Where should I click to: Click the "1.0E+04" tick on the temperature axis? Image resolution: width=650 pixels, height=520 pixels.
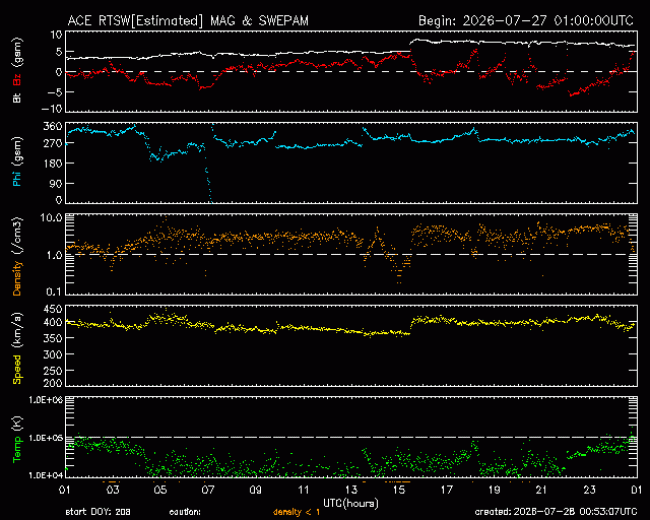(46, 475)
